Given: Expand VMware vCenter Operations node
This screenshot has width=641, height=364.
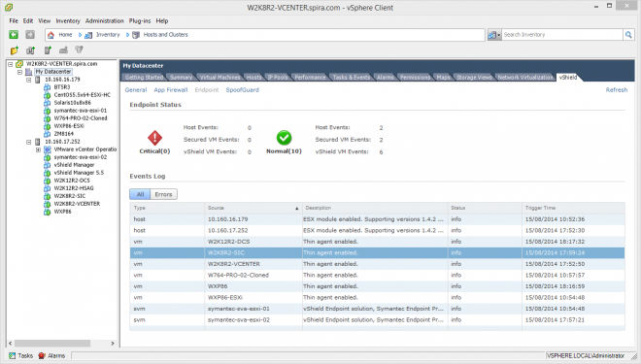Looking at the screenshot, I should [x=38, y=149].
